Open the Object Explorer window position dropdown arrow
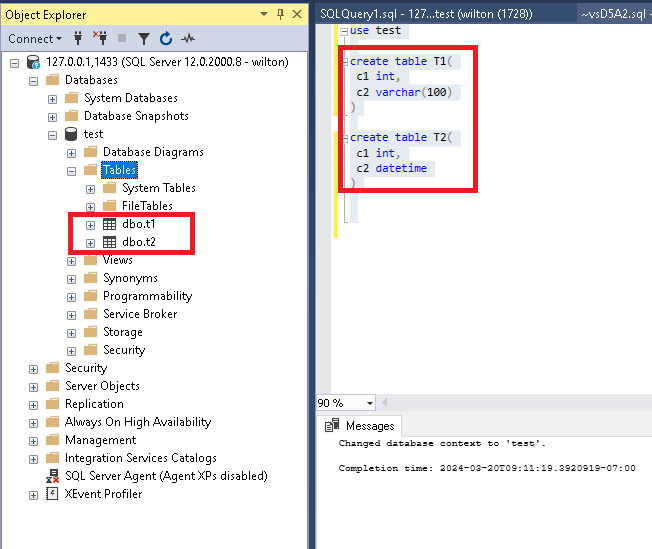652x549 pixels. pos(264,14)
